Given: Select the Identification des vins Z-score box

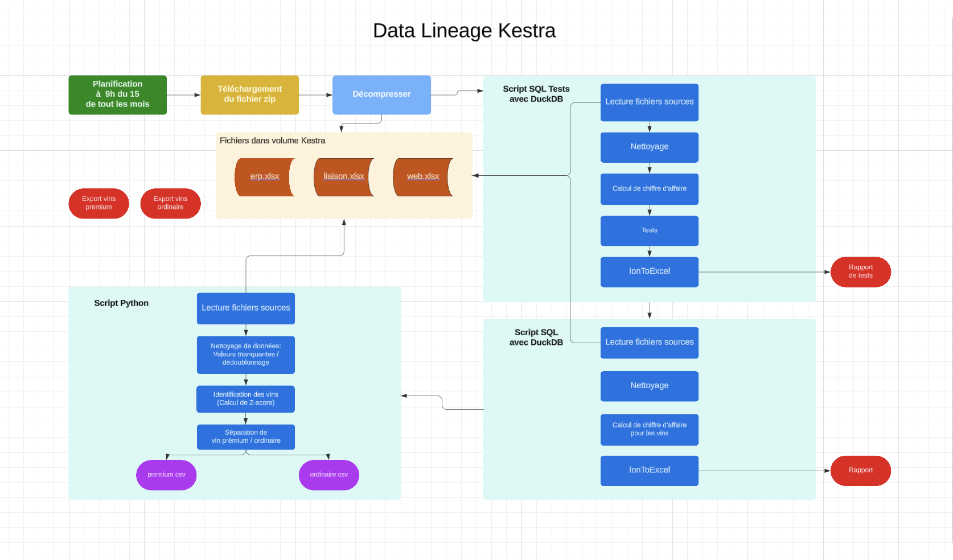Looking at the screenshot, I should click(245, 399).
